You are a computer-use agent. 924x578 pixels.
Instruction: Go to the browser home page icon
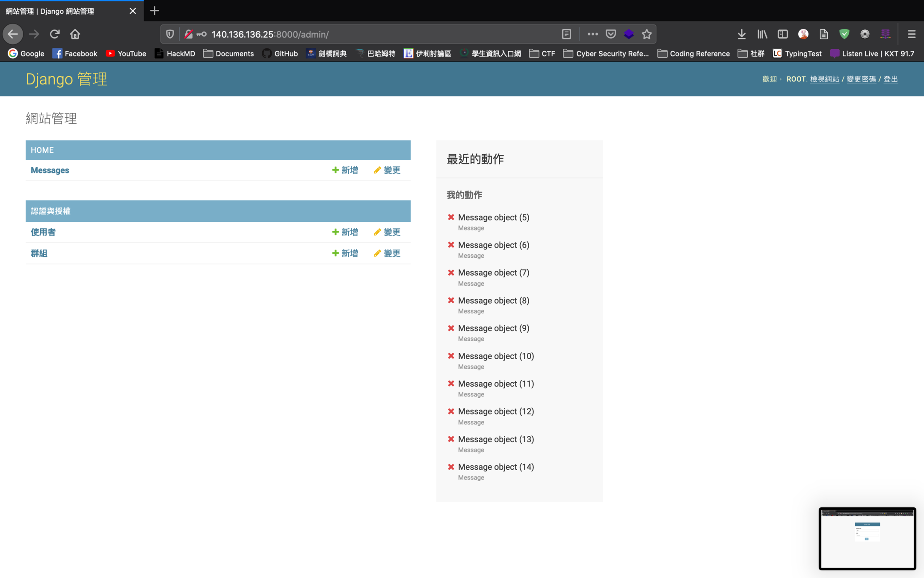pos(75,34)
